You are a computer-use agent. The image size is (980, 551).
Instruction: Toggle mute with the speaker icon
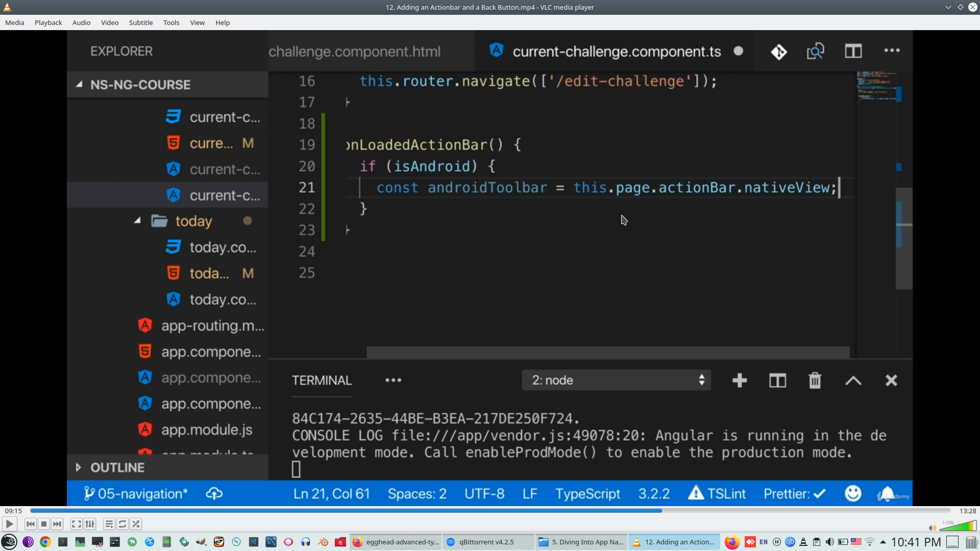(932, 528)
